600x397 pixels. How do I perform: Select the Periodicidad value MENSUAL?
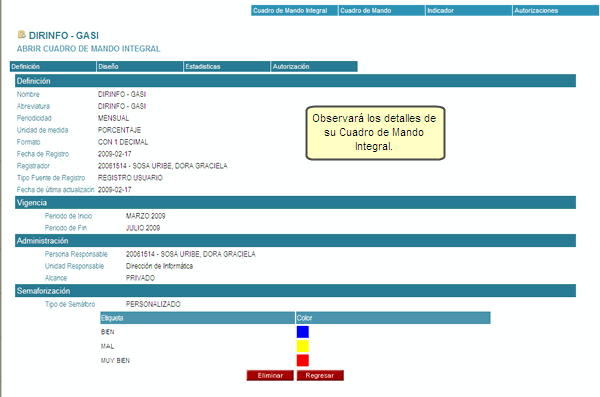[x=113, y=118]
